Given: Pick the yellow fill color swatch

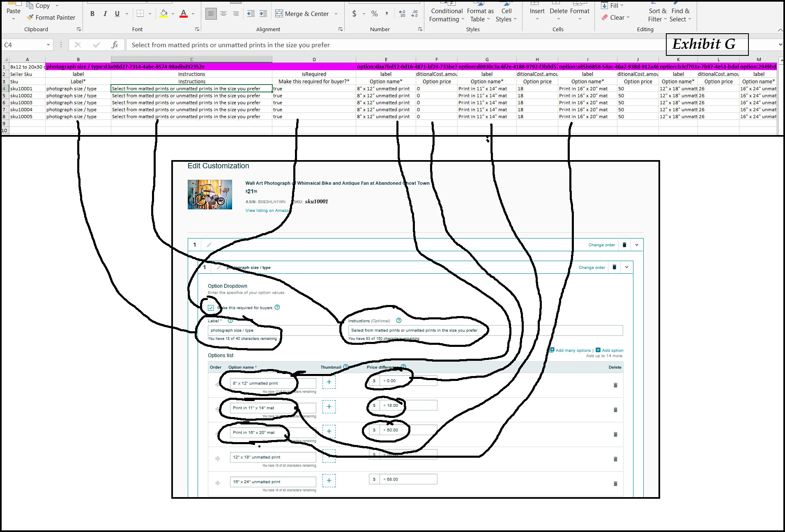Looking at the screenshot, I should coord(163,14).
